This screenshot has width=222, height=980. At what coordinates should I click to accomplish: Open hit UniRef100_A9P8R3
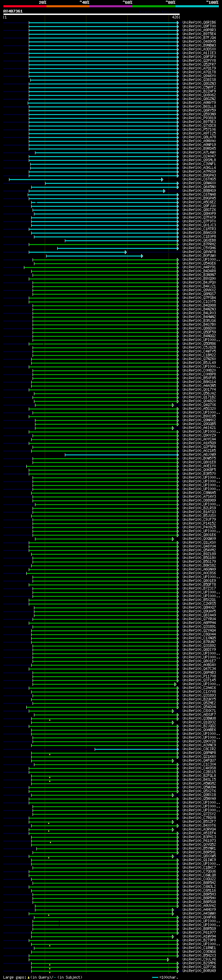pos(199,30)
